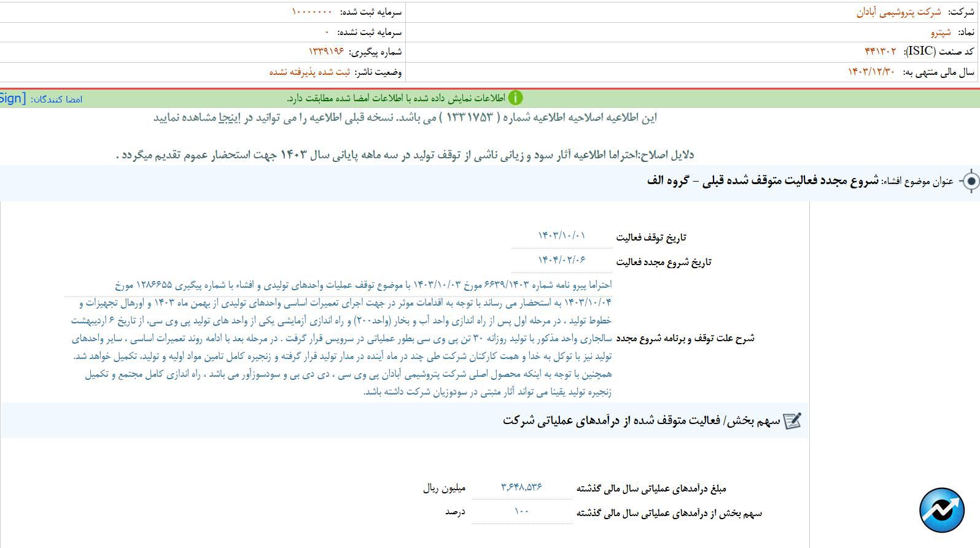Click label سهم بخش از درآمدهای عملیاتی سال مالی گذشته
Screen dimensions: 980x548
pyautogui.click(x=669, y=513)
